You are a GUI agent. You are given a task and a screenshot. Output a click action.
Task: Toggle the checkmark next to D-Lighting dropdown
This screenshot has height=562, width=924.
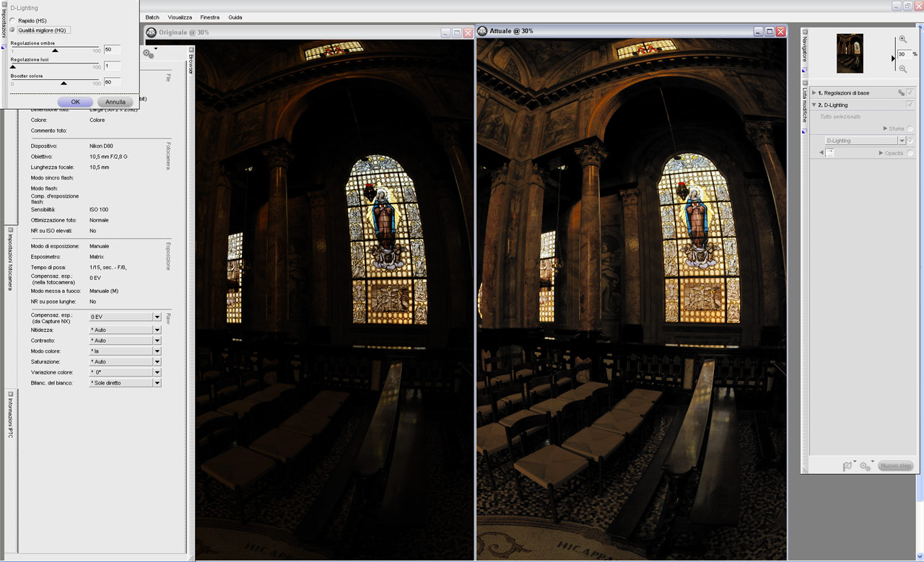pos(910,141)
